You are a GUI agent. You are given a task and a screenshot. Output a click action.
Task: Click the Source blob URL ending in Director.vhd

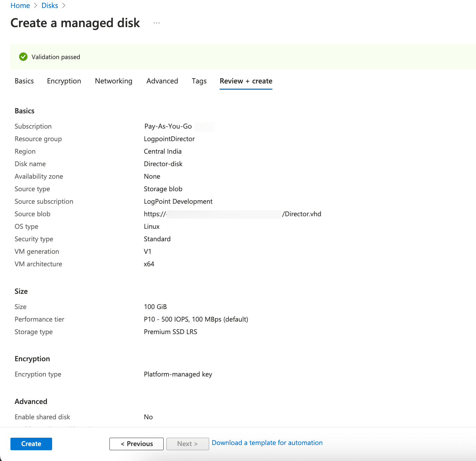point(232,214)
